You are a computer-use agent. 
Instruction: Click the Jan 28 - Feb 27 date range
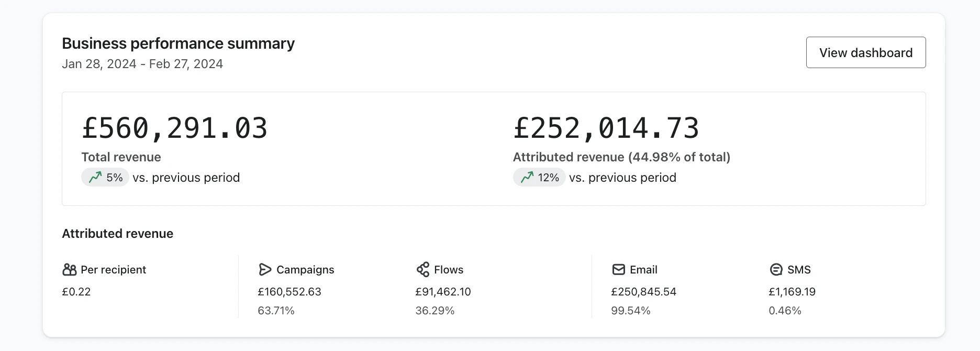coord(142,64)
